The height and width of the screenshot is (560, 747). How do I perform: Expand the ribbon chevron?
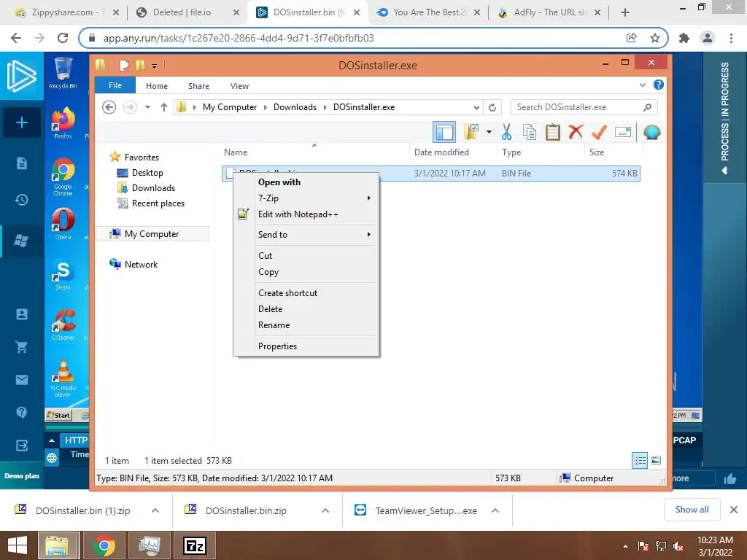[643, 85]
